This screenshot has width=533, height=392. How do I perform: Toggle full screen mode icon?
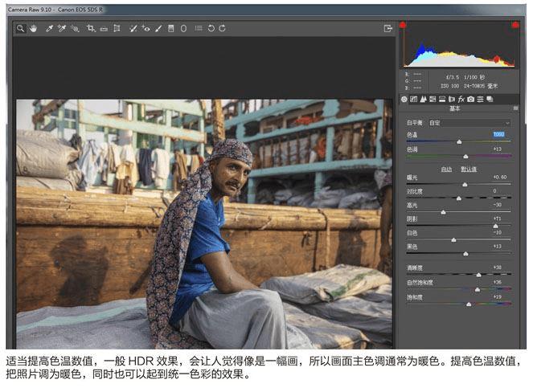click(x=388, y=28)
